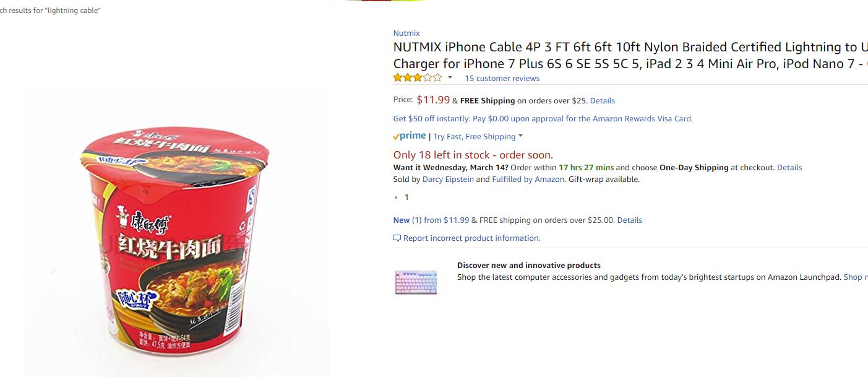Viewport: 868px width, 377px height.
Task: Open seller Darcy Eipstein link
Action: (448, 180)
